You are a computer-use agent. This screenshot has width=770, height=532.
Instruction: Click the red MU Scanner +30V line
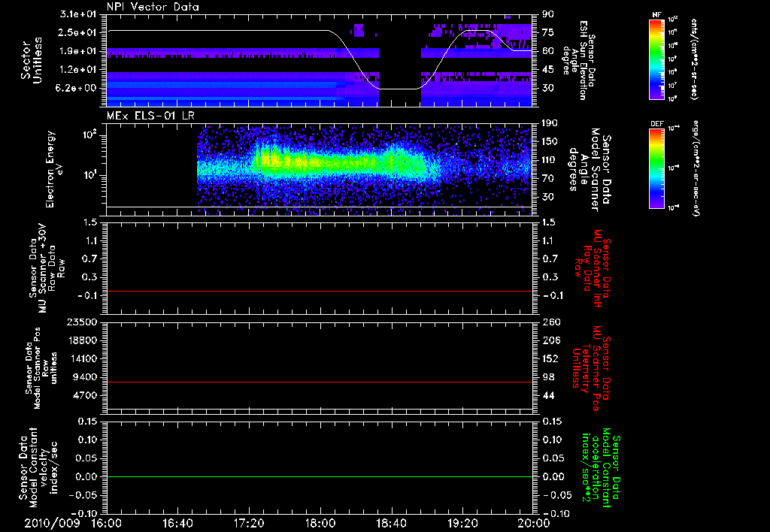(x=319, y=291)
